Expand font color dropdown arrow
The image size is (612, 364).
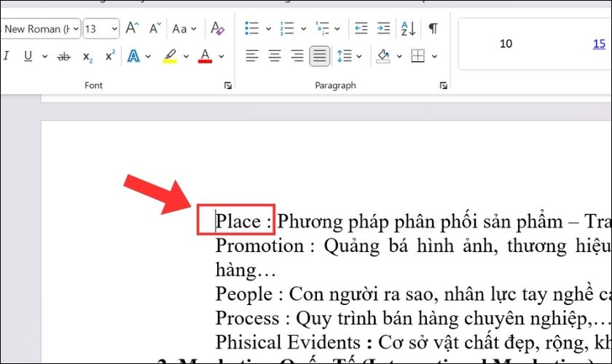[221, 57]
